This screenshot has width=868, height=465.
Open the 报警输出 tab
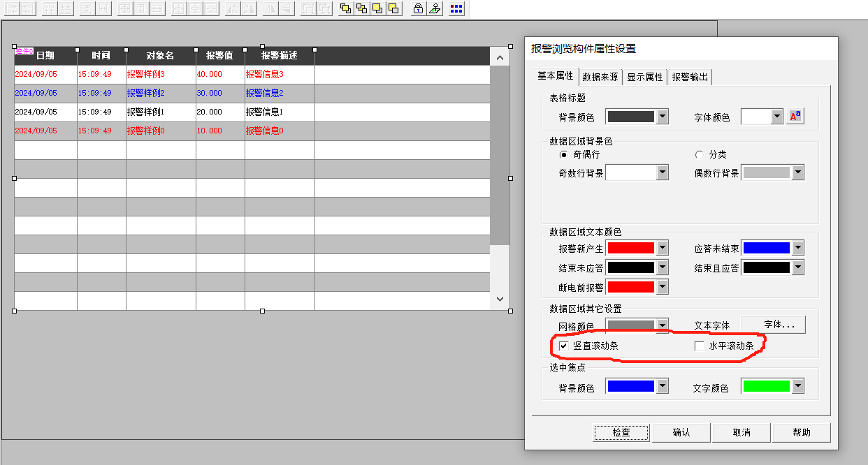(690, 77)
